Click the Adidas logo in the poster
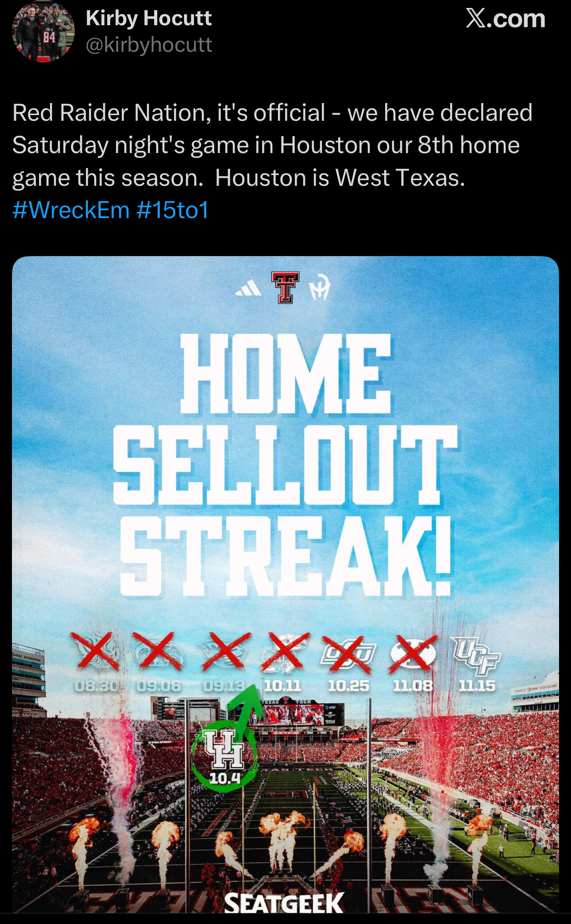The width and height of the screenshot is (571, 924). (x=248, y=288)
